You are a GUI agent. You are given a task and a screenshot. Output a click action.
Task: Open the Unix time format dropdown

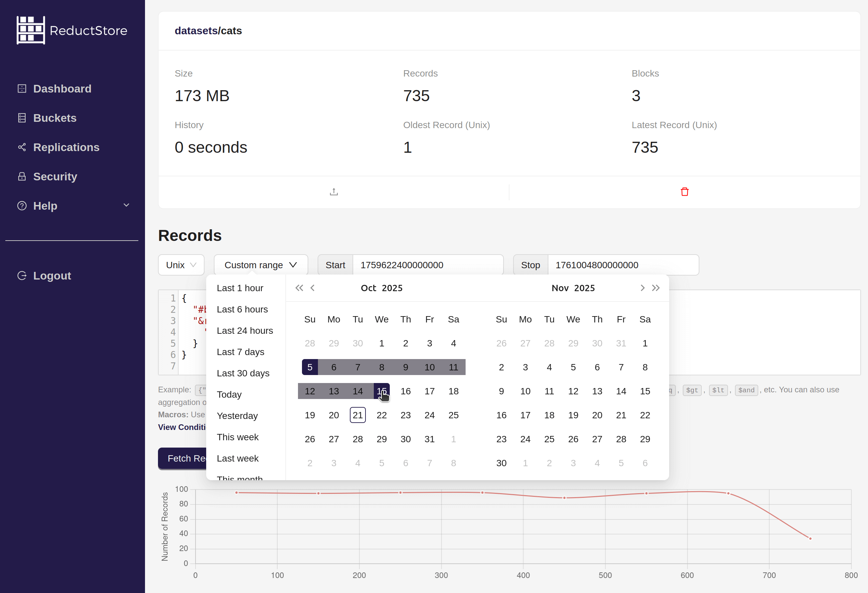click(181, 265)
